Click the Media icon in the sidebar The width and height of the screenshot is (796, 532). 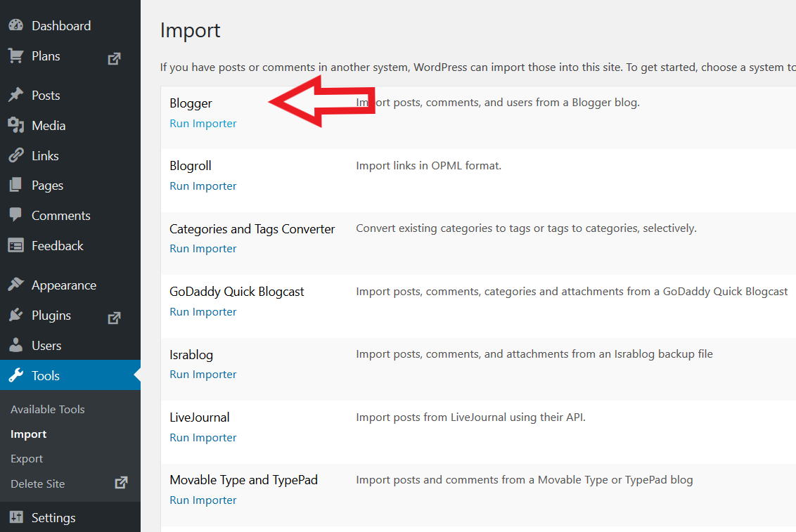(x=15, y=125)
